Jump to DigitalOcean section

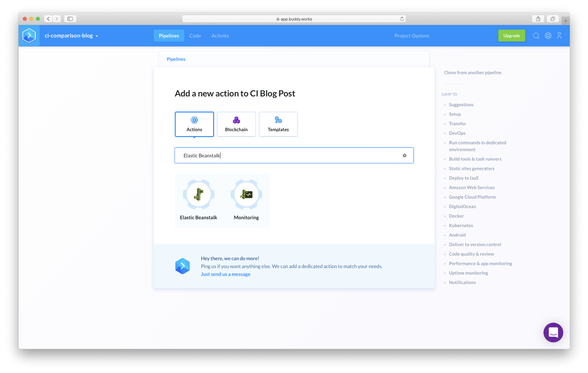pyautogui.click(x=462, y=207)
